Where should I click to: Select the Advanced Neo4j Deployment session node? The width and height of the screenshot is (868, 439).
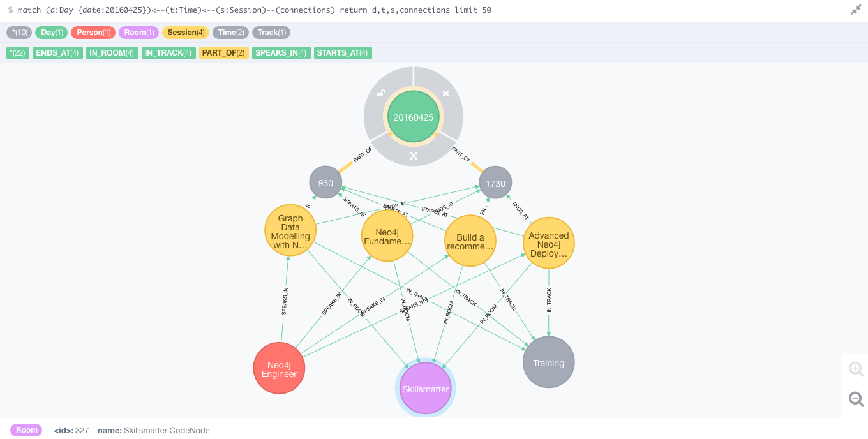549,243
